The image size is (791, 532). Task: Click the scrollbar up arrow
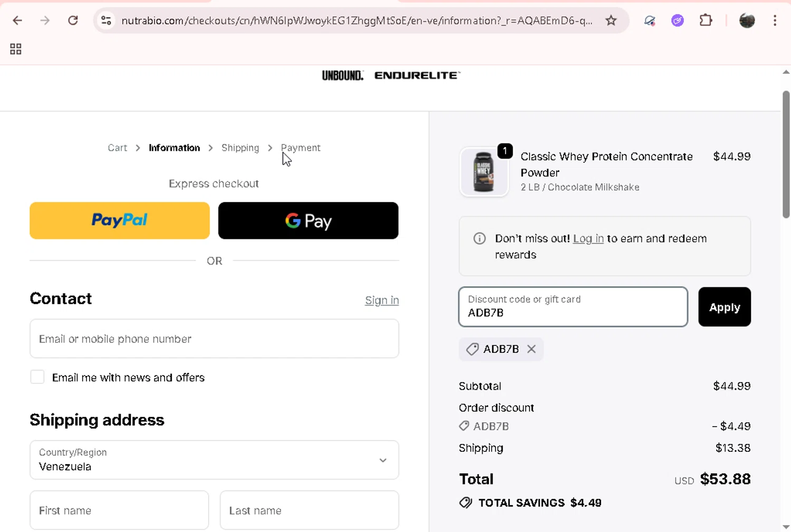786,72
